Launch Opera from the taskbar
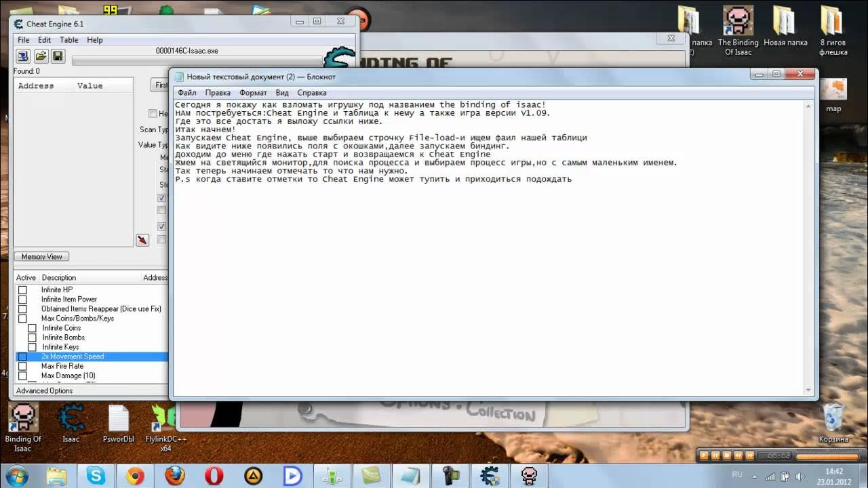This screenshot has height=488, width=868. (x=214, y=476)
